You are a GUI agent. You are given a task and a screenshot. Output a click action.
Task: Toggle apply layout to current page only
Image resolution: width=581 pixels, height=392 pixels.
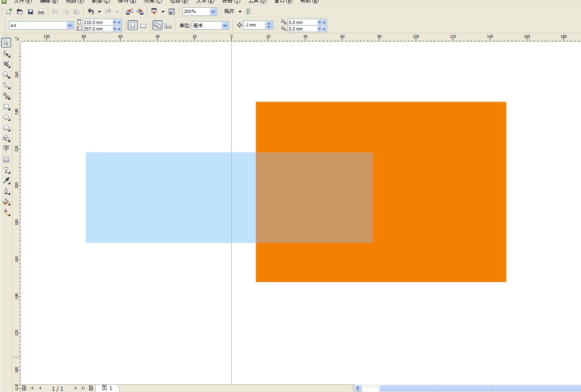(168, 26)
